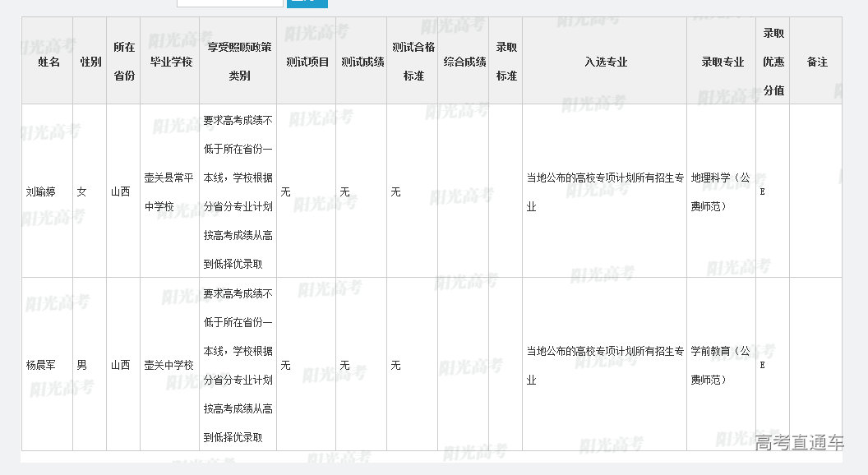The height and width of the screenshot is (475, 868).
Task: Click the student name 杨晨军
Action: coord(41,365)
